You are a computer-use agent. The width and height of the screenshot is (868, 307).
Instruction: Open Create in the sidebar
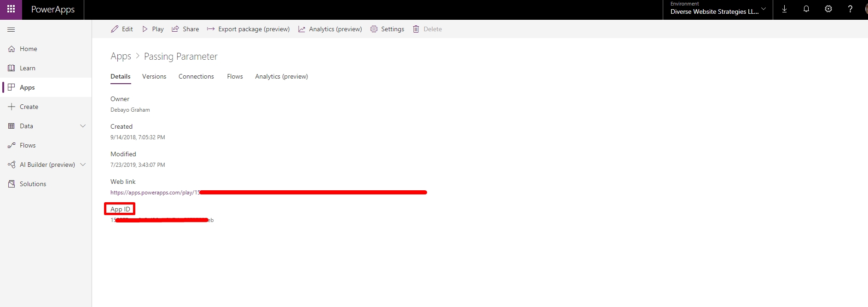coord(46,107)
